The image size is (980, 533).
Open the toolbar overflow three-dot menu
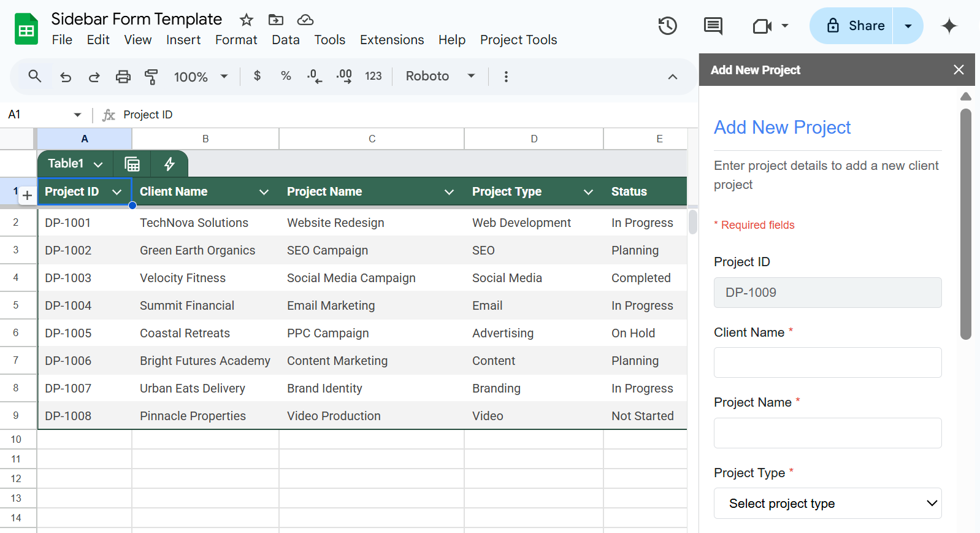[506, 77]
